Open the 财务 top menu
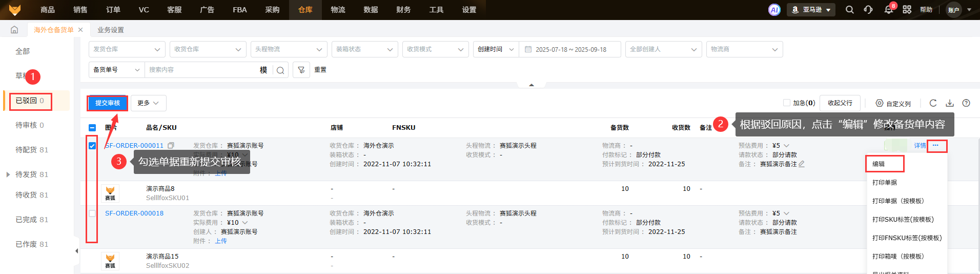 tap(403, 10)
